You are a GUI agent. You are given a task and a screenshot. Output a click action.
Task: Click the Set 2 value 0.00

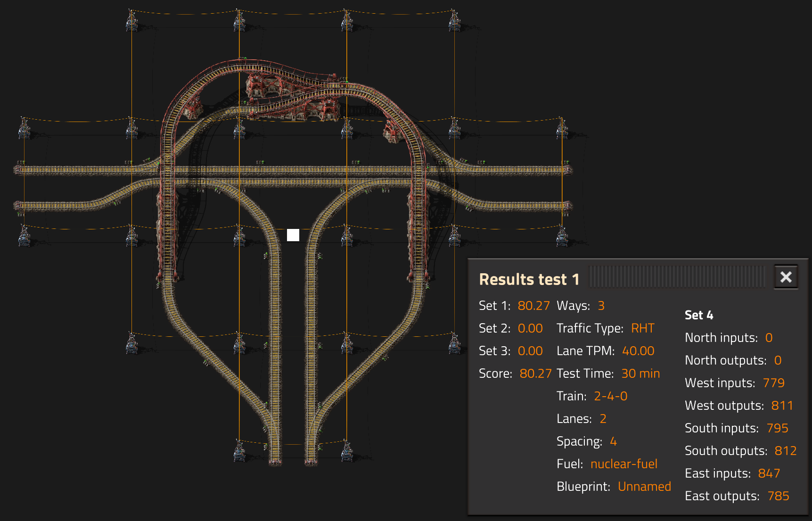coord(530,328)
